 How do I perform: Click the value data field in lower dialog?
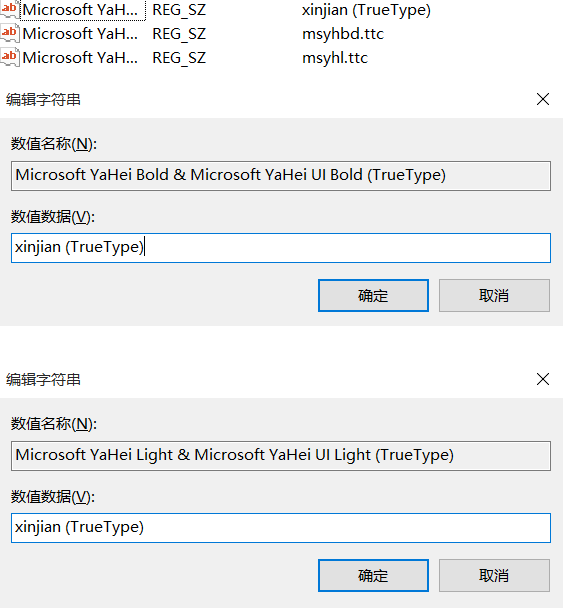(x=281, y=528)
